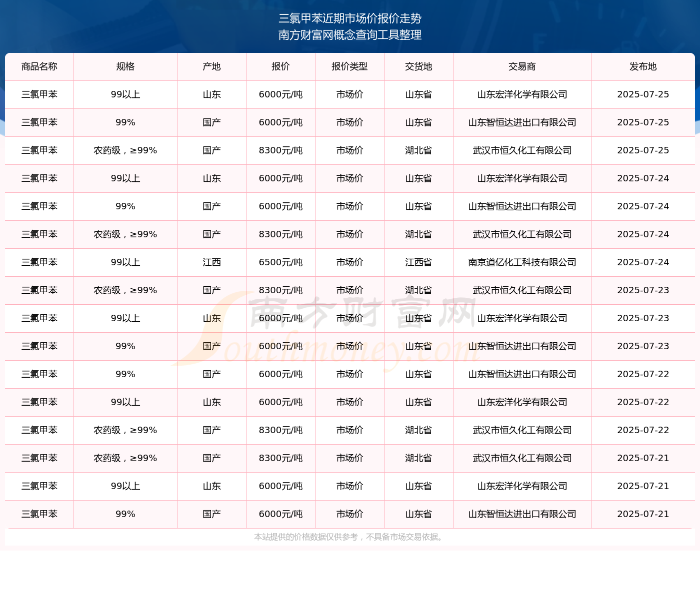Screen dimensions: 700x602
Task: Click '8300元/吨' in the 2025-07-24 row
Action: (281, 234)
